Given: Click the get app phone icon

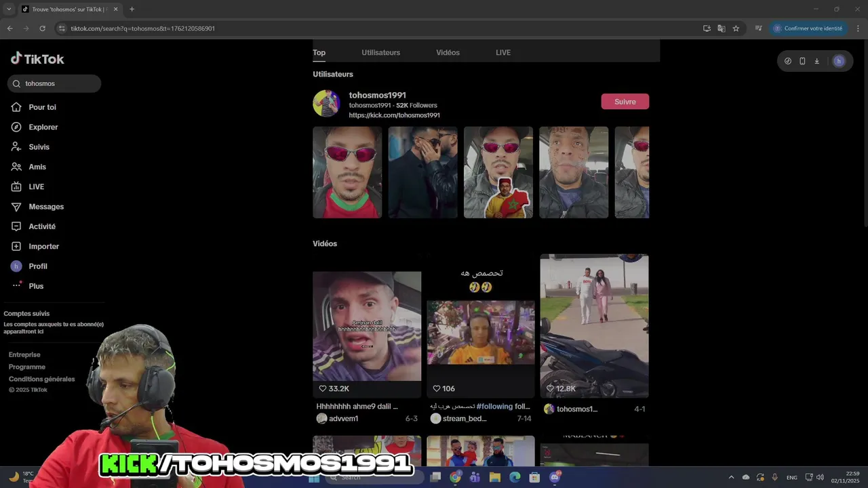Looking at the screenshot, I should 802,61.
